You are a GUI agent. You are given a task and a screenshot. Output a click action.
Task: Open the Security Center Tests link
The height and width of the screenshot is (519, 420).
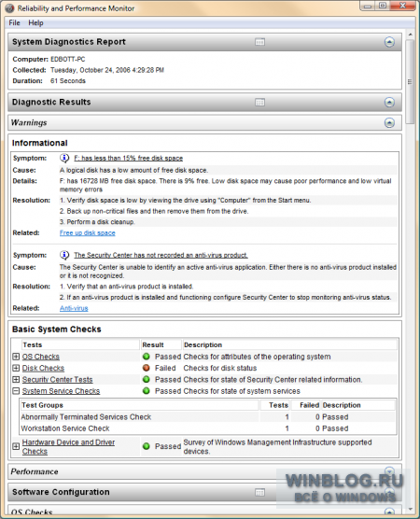57,380
